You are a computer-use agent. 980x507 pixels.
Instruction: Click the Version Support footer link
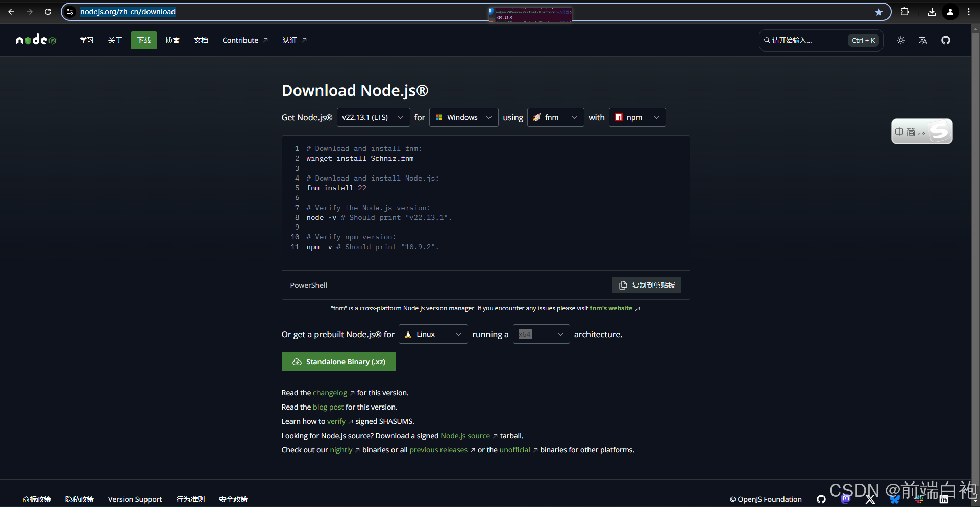coord(135,499)
